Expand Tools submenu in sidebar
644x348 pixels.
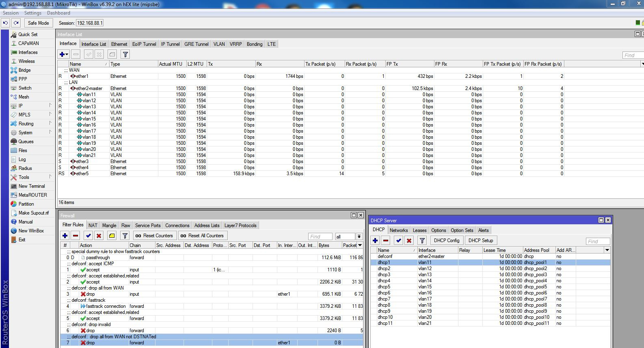(x=50, y=177)
